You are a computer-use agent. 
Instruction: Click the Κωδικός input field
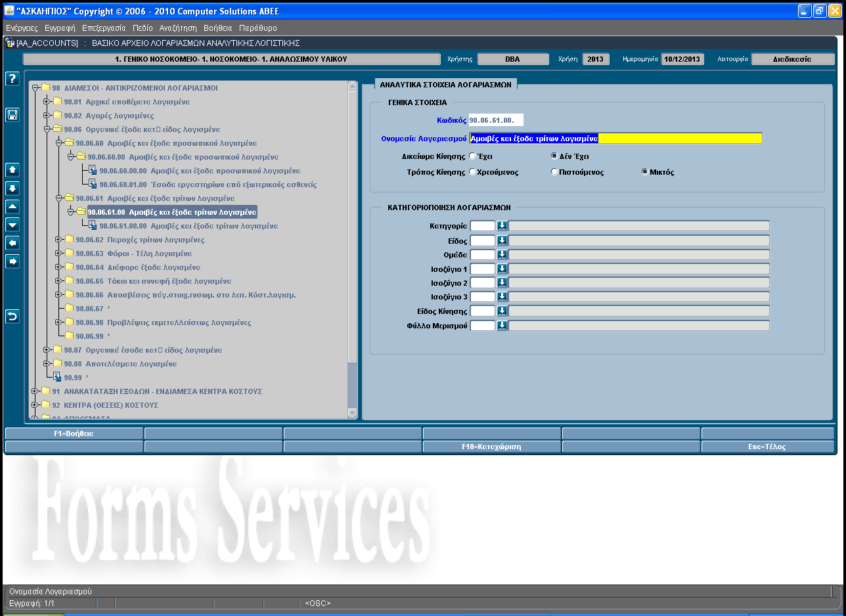(496, 120)
